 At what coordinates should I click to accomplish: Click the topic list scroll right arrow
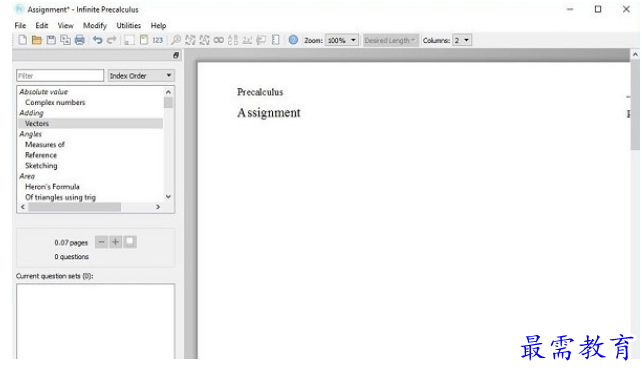click(158, 207)
